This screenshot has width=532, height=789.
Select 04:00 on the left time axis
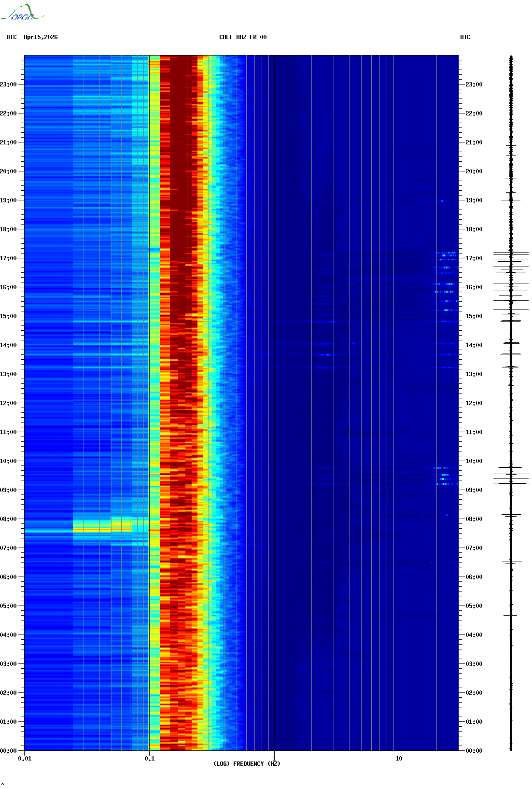pos(8,635)
